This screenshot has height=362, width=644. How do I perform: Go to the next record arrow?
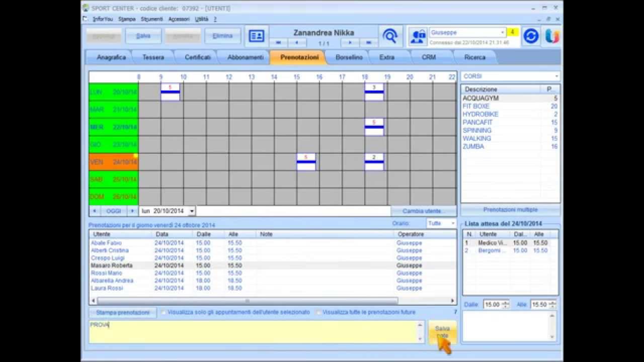coord(350,43)
